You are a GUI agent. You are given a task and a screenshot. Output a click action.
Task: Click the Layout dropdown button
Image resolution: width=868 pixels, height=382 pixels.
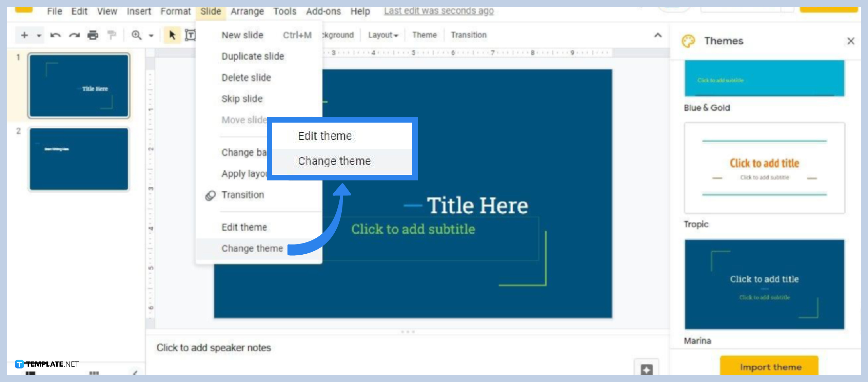[383, 34]
